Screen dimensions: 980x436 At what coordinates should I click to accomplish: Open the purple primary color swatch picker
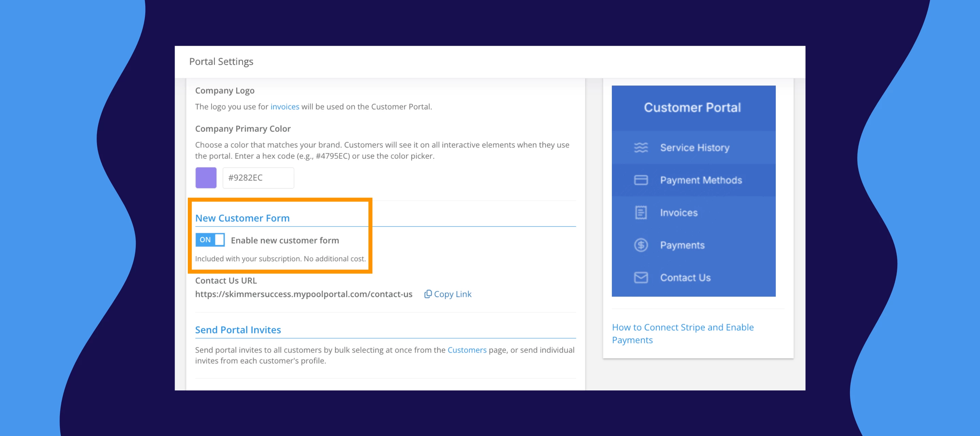point(206,178)
